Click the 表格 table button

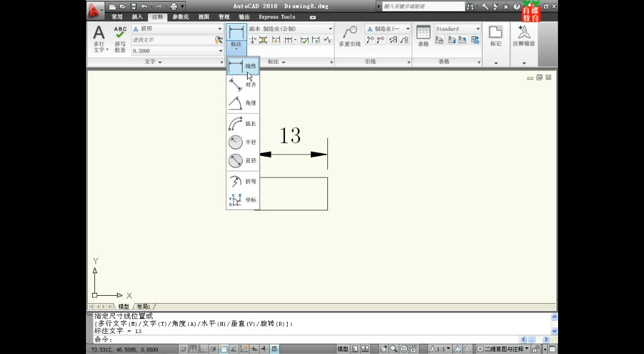click(x=423, y=36)
